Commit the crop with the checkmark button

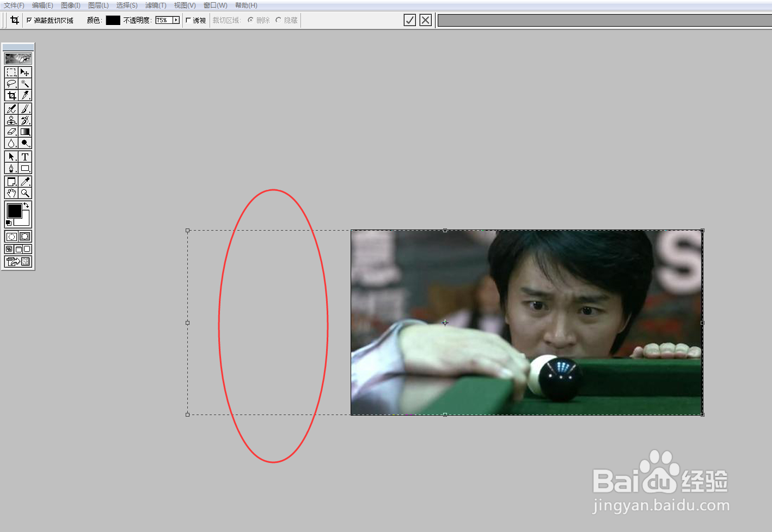tap(410, 20)
